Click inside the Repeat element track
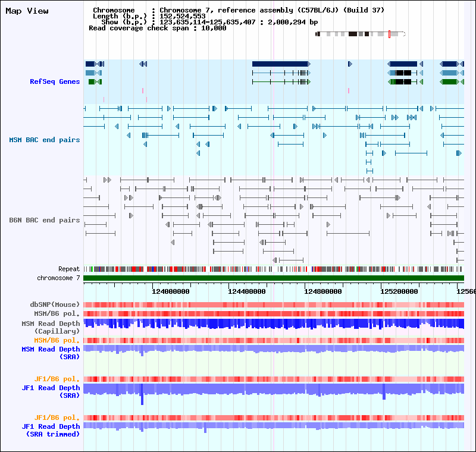476x452 pixels. pos(274,269)
